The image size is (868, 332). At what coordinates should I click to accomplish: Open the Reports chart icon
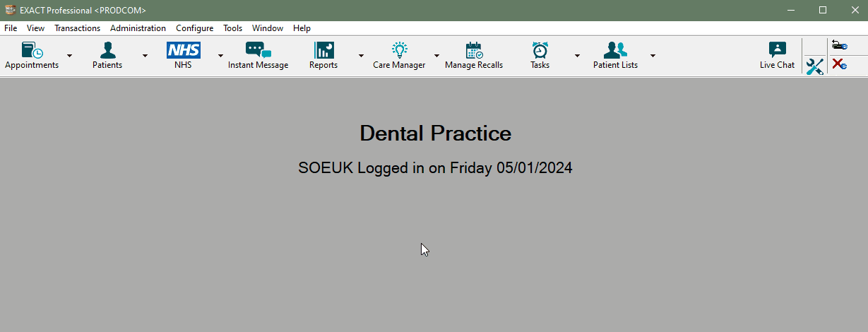pos(323,51)
